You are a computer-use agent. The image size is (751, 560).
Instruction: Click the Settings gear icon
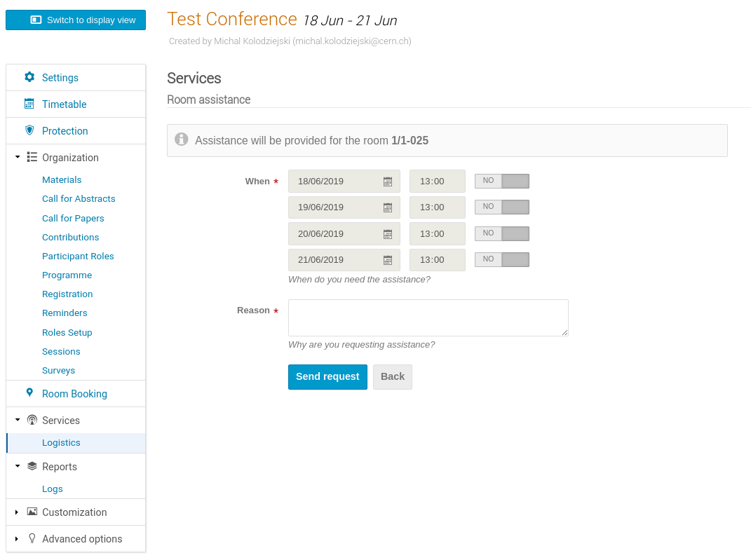point(29,77)
